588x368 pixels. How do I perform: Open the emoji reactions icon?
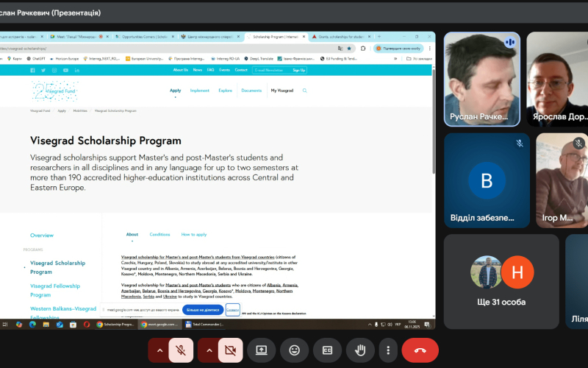pyautogui.click(x=294, y=350)
